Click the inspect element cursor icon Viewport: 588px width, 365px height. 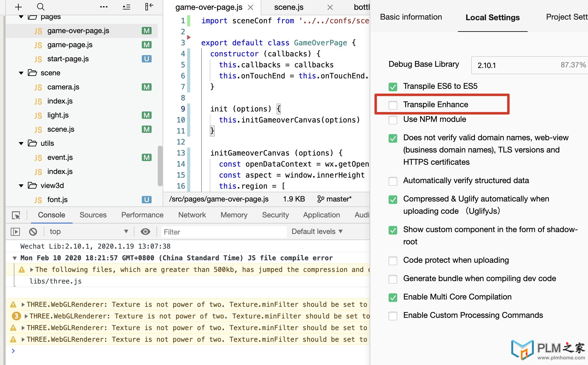tap(16, 215)
